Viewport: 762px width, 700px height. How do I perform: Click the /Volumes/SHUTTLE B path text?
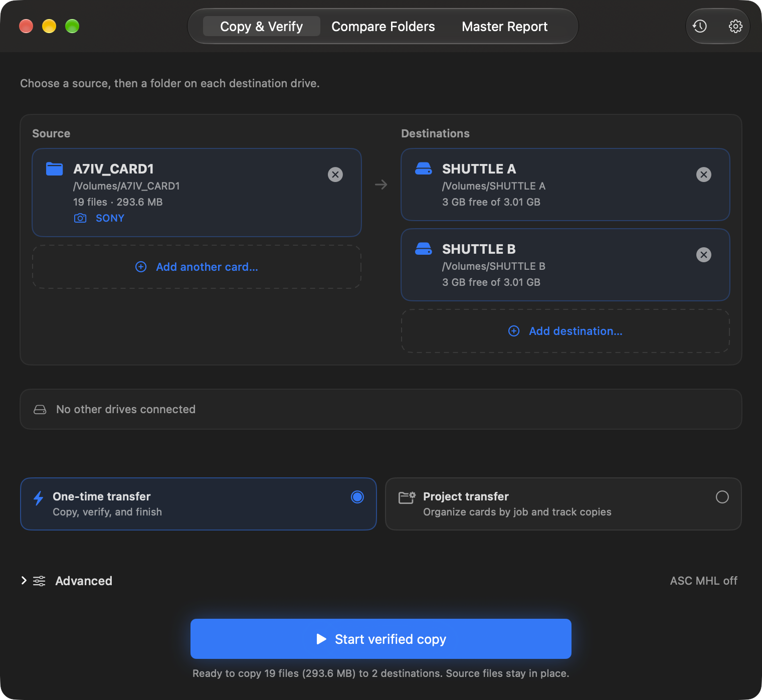click(x=494, y=266)
